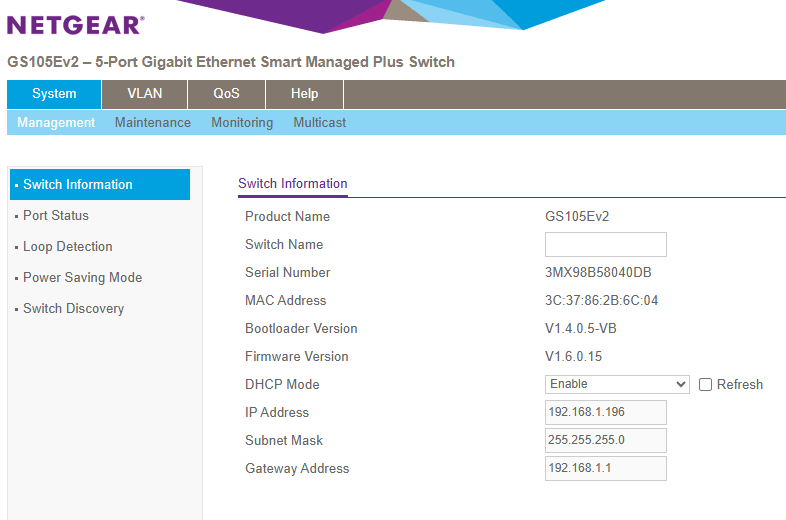Open the Help tab
The image size is (786, 520).
pos(304,94)
